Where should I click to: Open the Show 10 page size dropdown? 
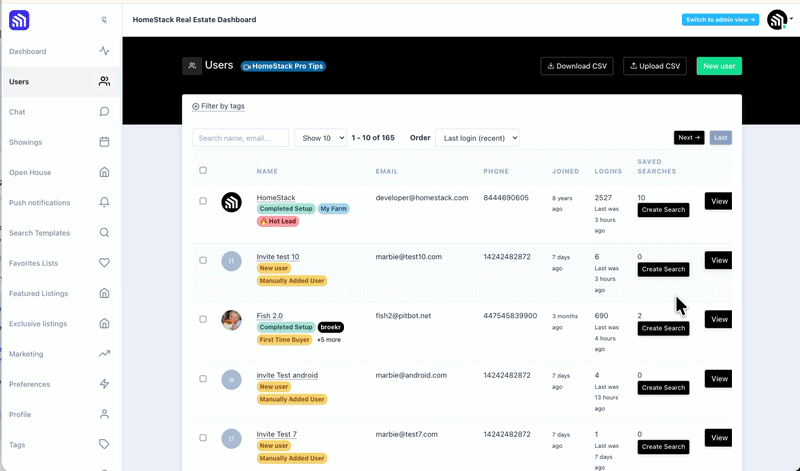point(320,138)
